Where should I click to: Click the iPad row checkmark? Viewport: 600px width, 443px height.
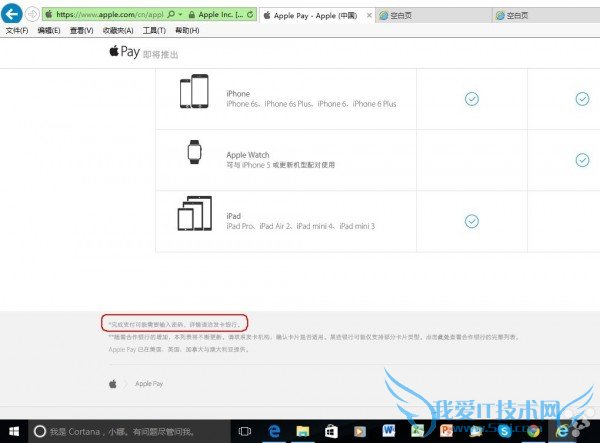(472, 221)
